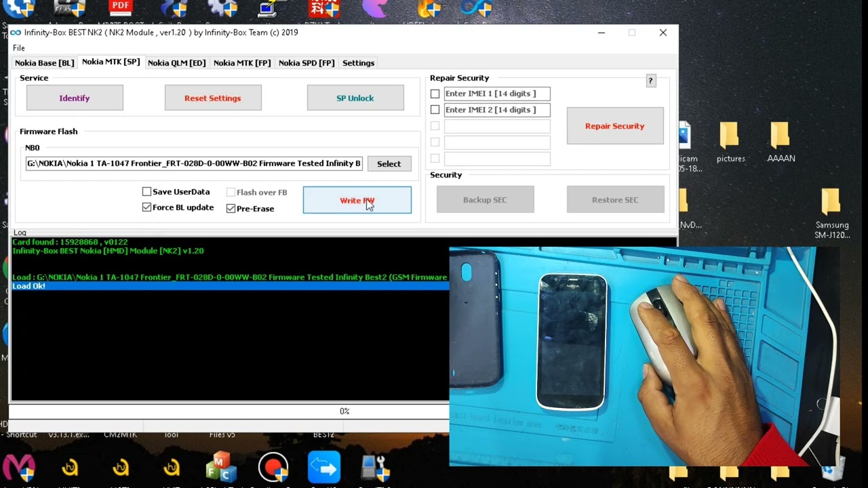This screenshot has width=868, height=488.
Task: Enable the IMEI 1 checkbox
Action: (435, 94)
